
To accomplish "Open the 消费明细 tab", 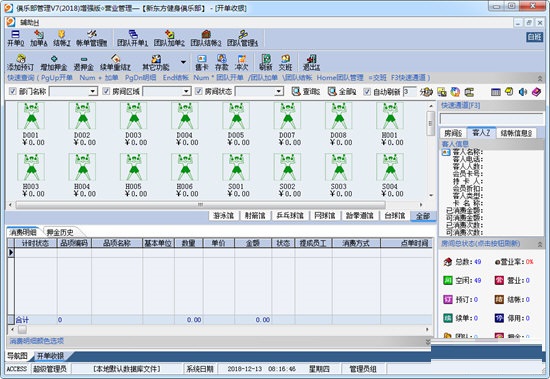I will (x=23, y=232).
